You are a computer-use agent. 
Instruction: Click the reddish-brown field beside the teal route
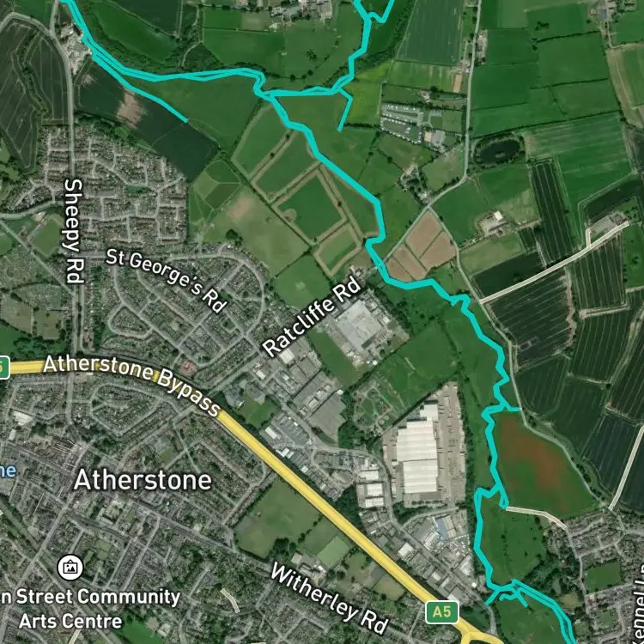tap(538, 460)
